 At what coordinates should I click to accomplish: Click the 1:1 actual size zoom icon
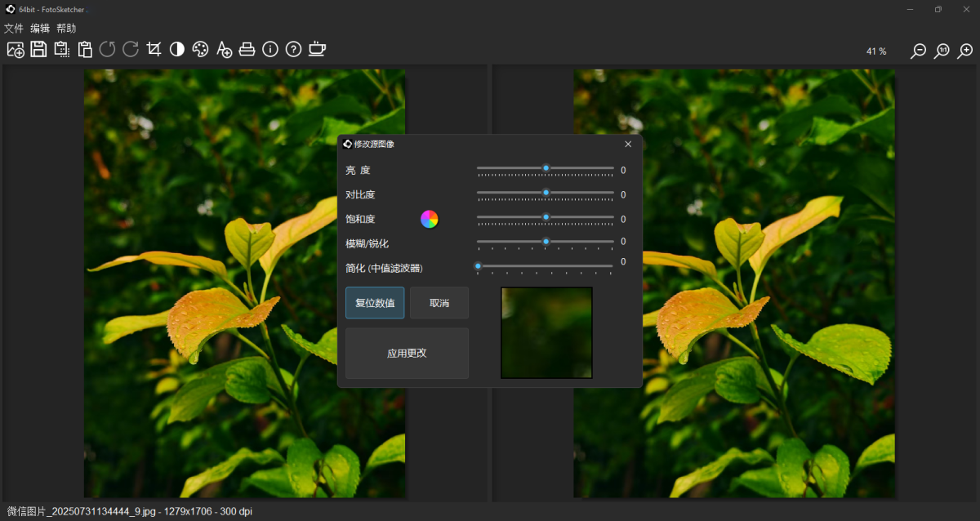[942, 51]
